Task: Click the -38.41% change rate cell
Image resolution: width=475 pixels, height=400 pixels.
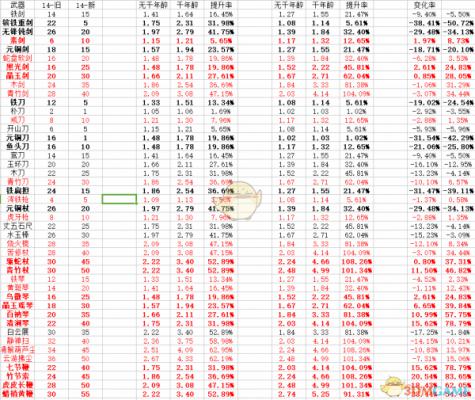Action: coord(424,23)
